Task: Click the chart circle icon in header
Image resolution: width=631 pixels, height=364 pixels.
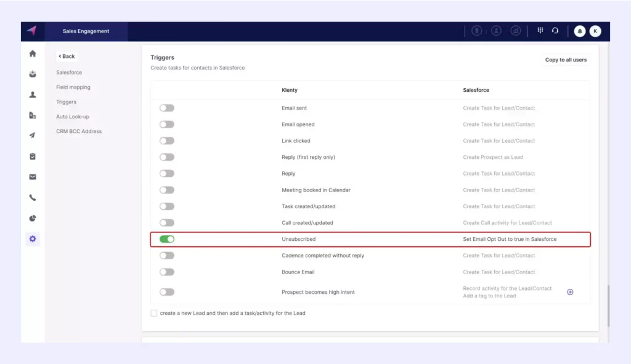Action: click(x=516, y=31)
